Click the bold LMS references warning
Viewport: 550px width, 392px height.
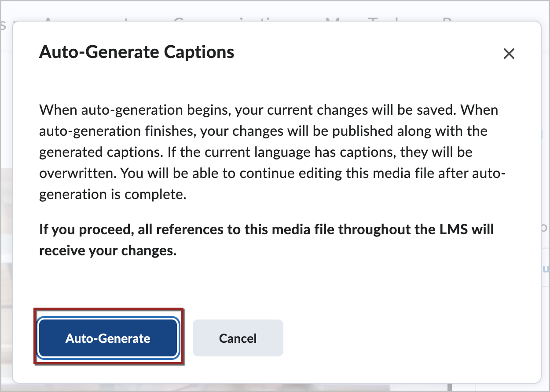point(267,240)
